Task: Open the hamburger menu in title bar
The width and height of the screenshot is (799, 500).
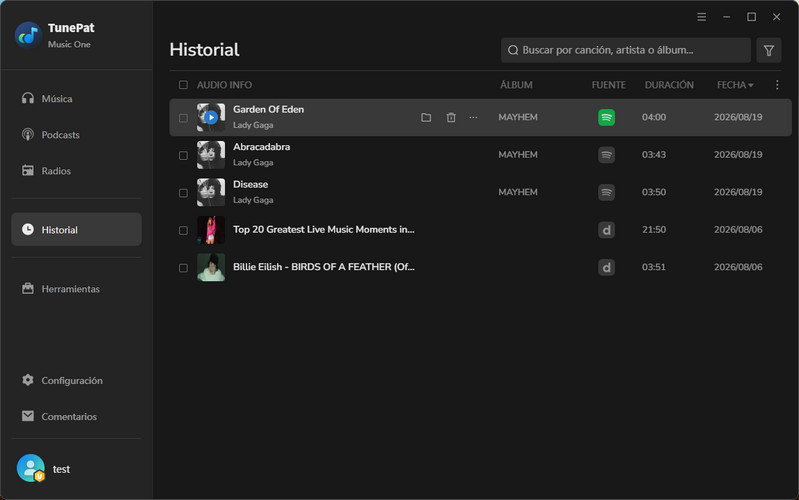Action: click(702, 17)
